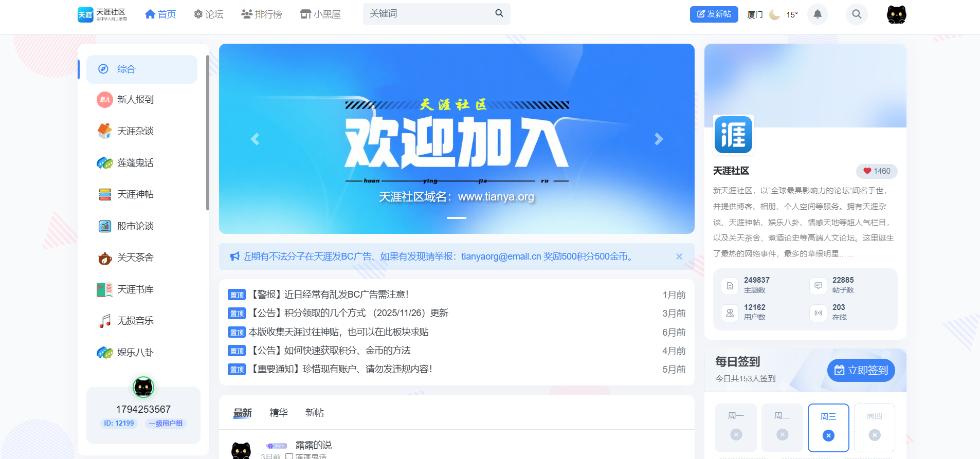Click the banner slide indicator bar
Screen dimensions: 980x459
point(457,218)
